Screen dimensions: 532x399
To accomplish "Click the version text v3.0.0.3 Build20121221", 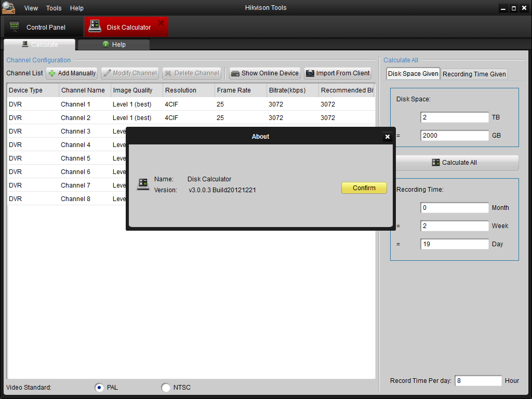I will point(222,190).
